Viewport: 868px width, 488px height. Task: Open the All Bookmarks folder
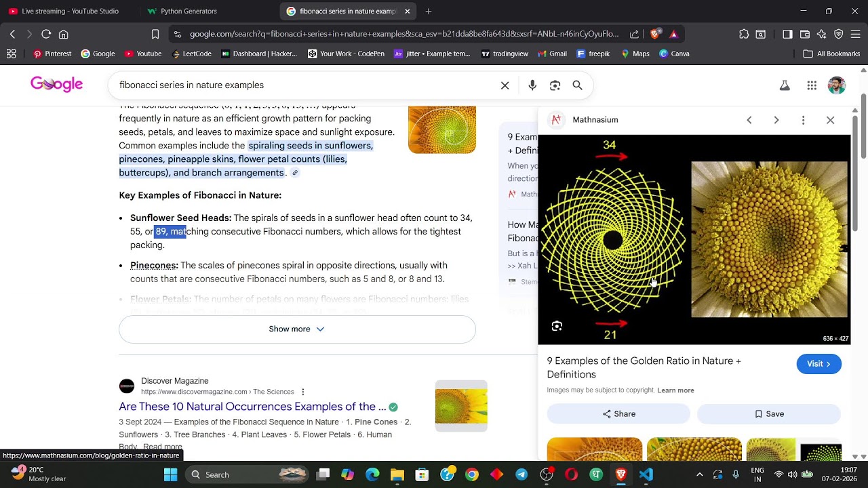point(831,54)
